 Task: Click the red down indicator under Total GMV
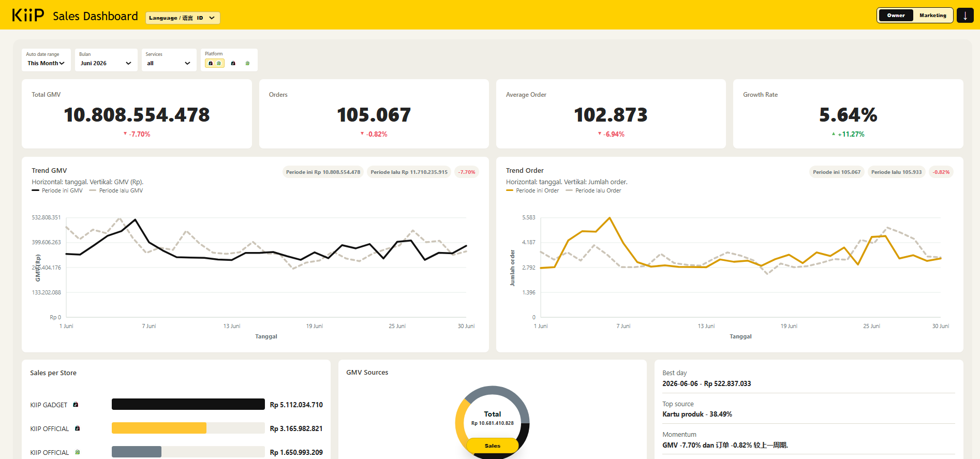pyautogui.click(x=125, y=134)
